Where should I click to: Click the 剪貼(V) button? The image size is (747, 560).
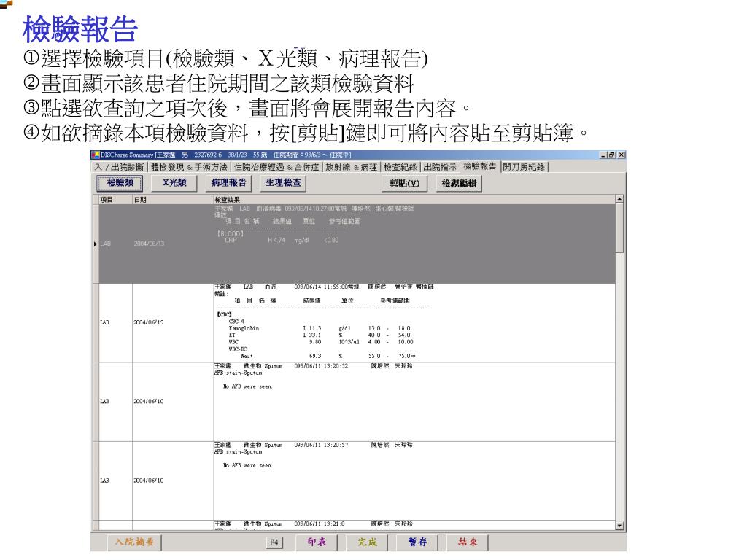pyautogui.click(x=404, y=184)
